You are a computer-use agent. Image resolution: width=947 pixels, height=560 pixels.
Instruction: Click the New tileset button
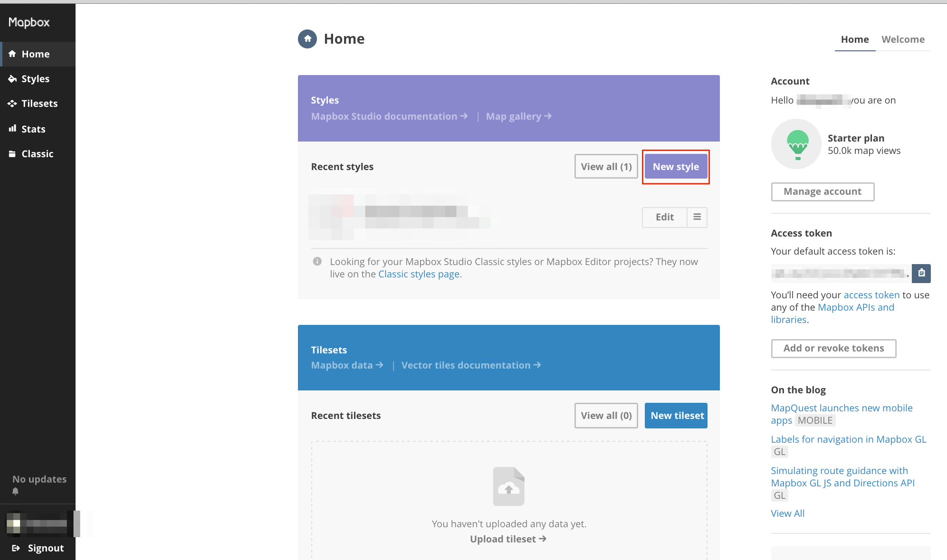click(676, 416)
